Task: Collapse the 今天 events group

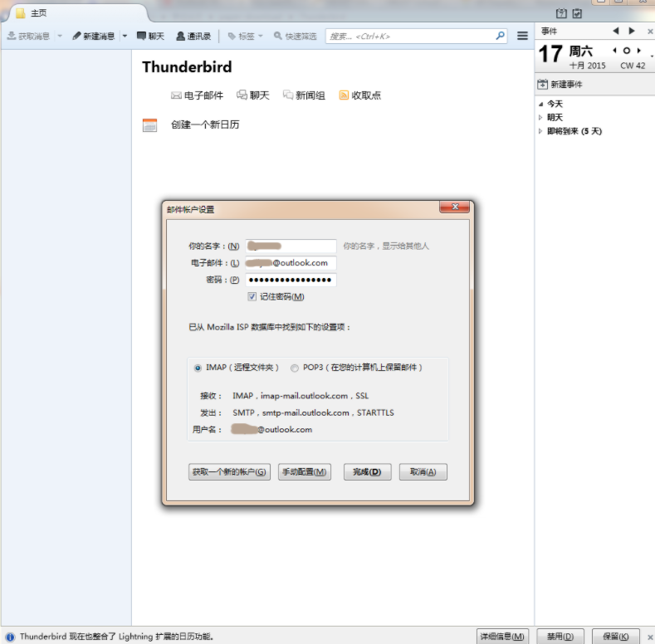Action: click(541, 105)
